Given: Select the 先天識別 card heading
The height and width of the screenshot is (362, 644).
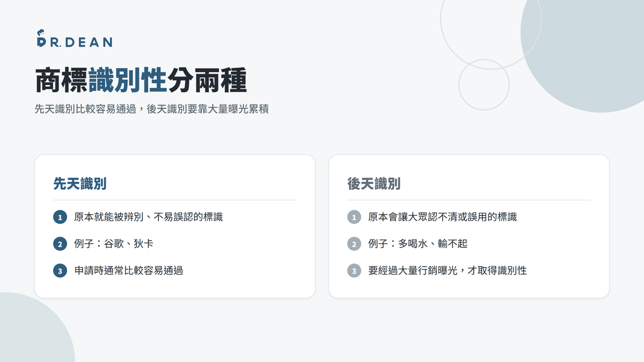Looking at the screenshot, I should tap(79, 184).
